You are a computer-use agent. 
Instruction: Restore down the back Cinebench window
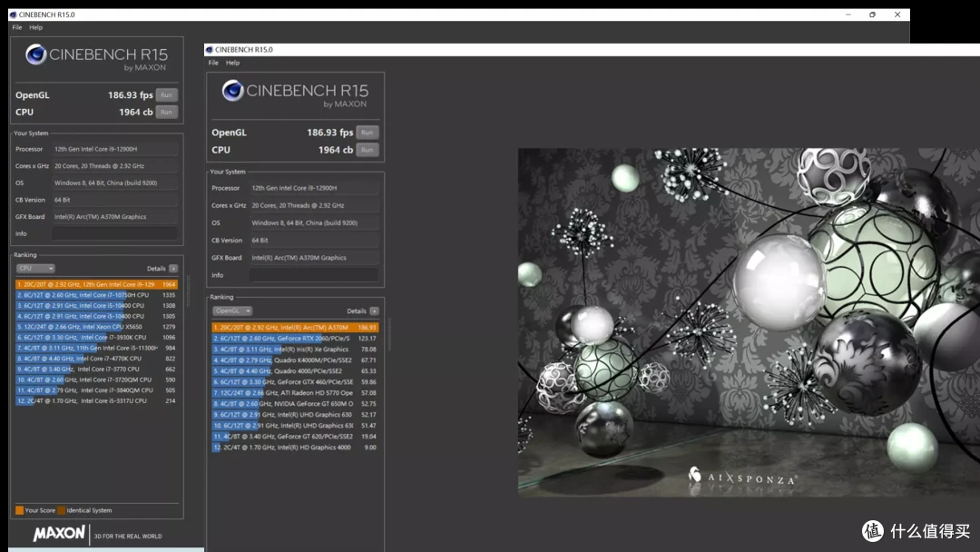873,15
